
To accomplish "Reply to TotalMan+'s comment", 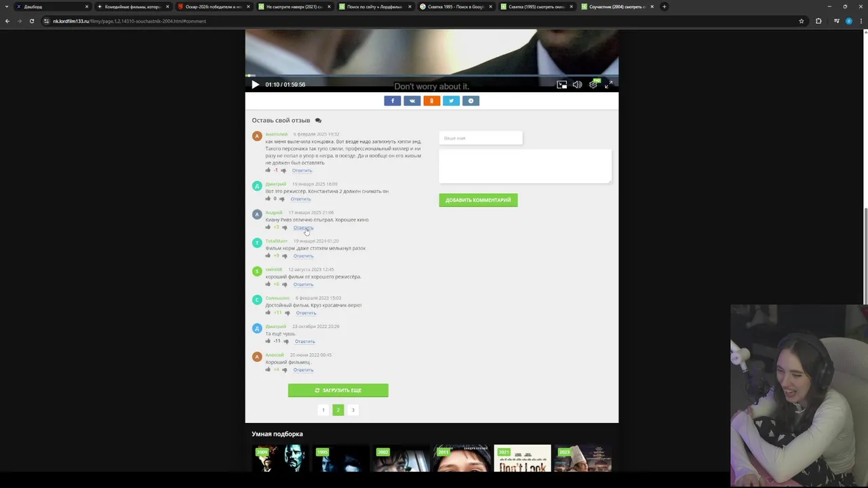I will [303, 256].
